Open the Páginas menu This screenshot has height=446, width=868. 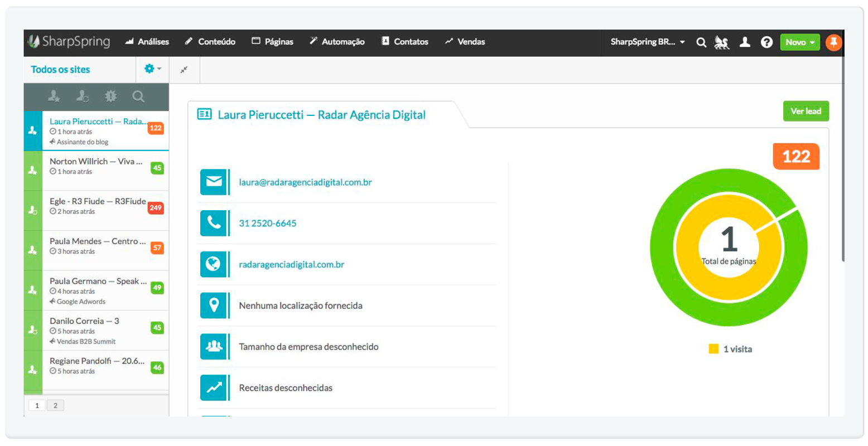tap(272, 42)
